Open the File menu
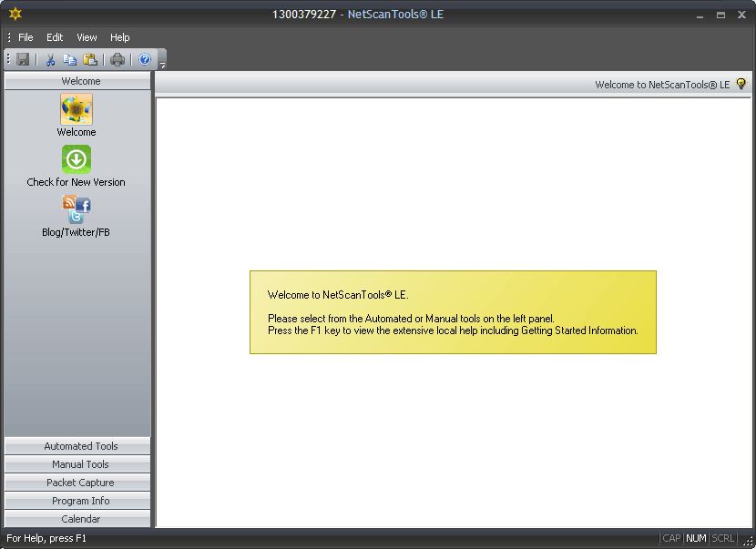This screenshot has width=756, height=549. click(x=26, y=37)
